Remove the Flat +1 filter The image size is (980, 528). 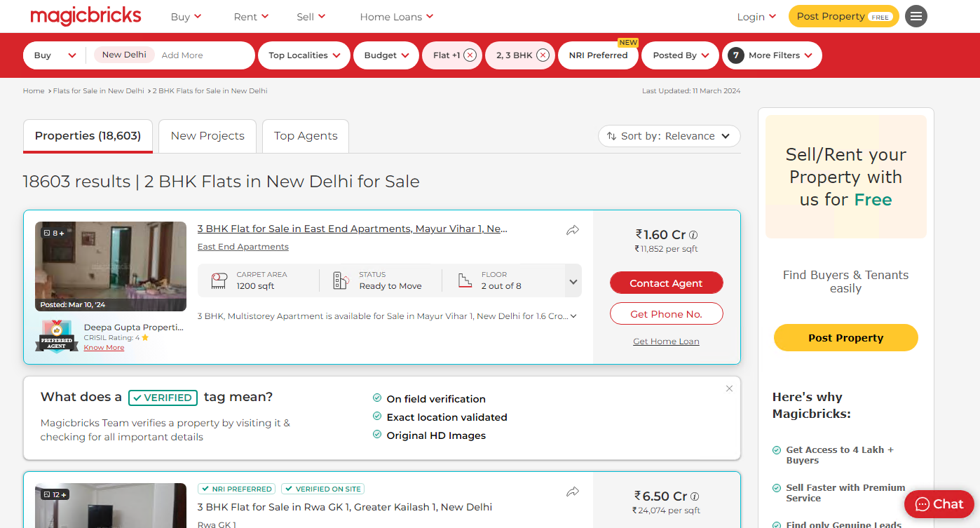pyautogui.click(x=470, y=55)
